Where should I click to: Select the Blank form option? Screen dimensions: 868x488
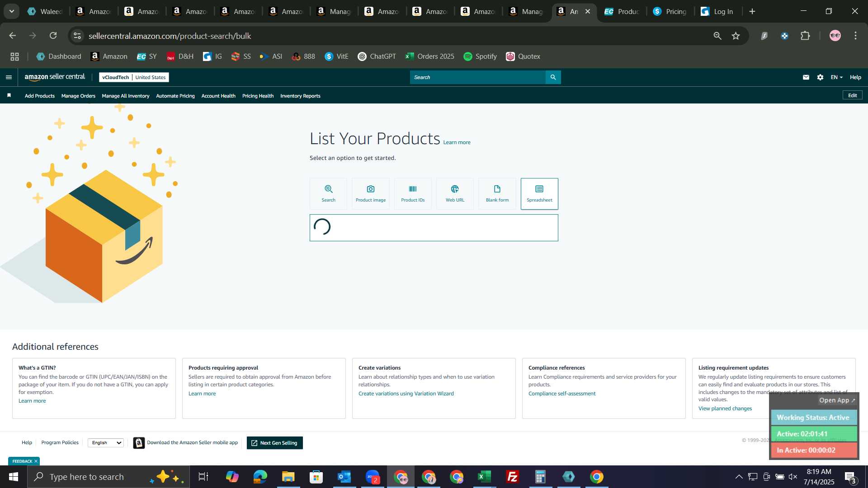pos(497,193)
